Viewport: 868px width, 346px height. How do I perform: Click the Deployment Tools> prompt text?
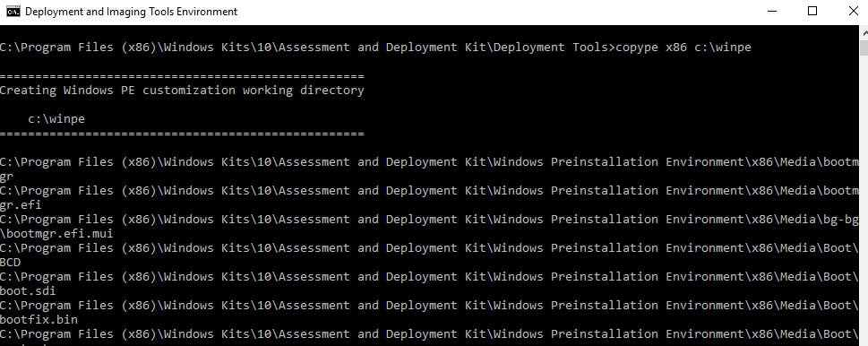(554, 48)
